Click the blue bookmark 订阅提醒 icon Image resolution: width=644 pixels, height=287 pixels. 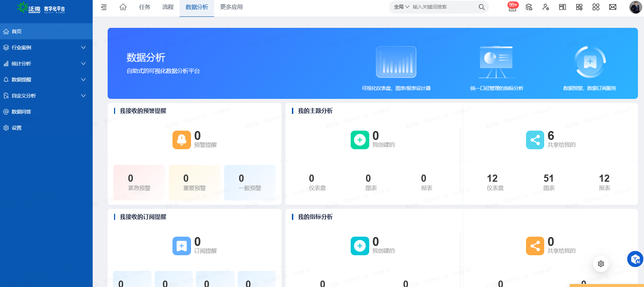point(182,246)
